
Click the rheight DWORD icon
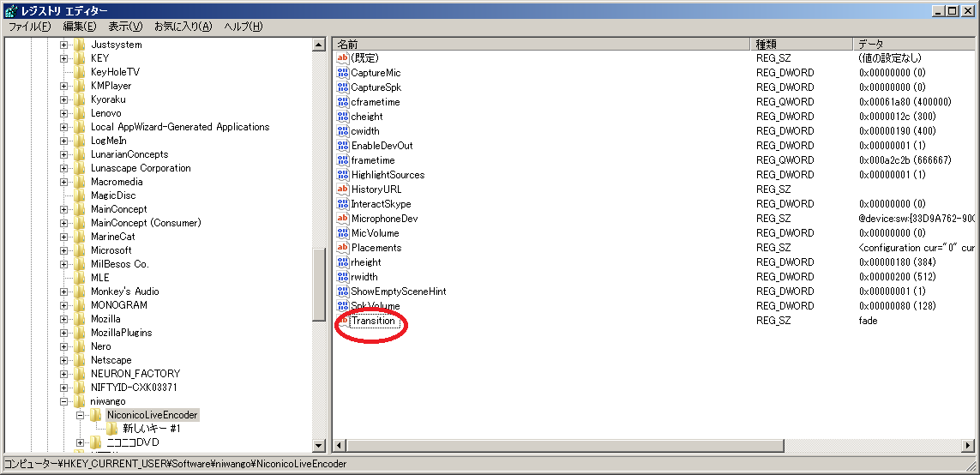pyautogui.click(x=342, y=262)
